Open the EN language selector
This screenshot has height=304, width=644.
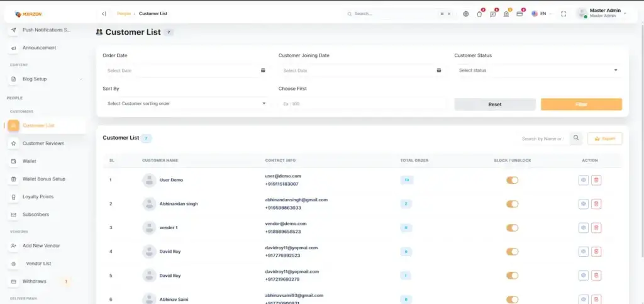coord(542,14)
